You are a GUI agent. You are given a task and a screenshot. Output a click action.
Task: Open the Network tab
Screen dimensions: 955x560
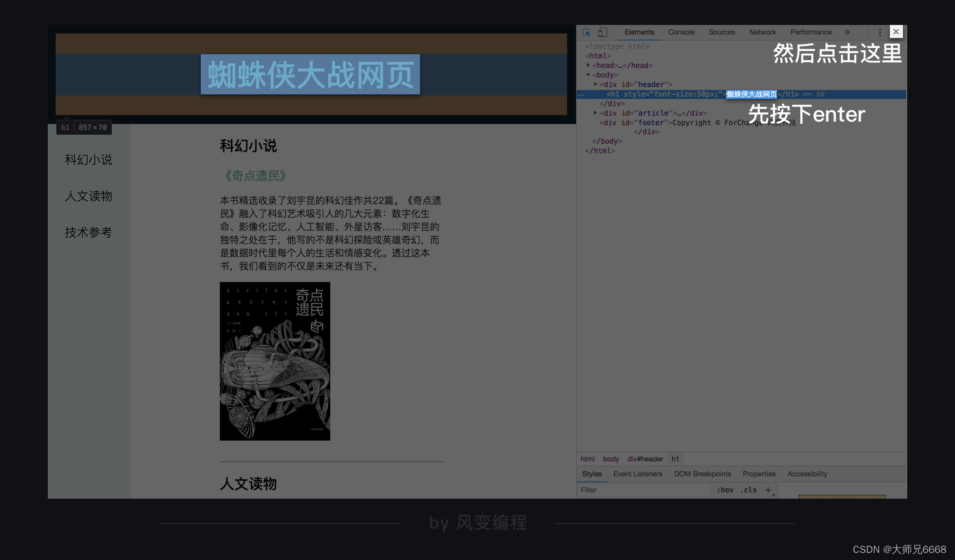pos(763,33)
